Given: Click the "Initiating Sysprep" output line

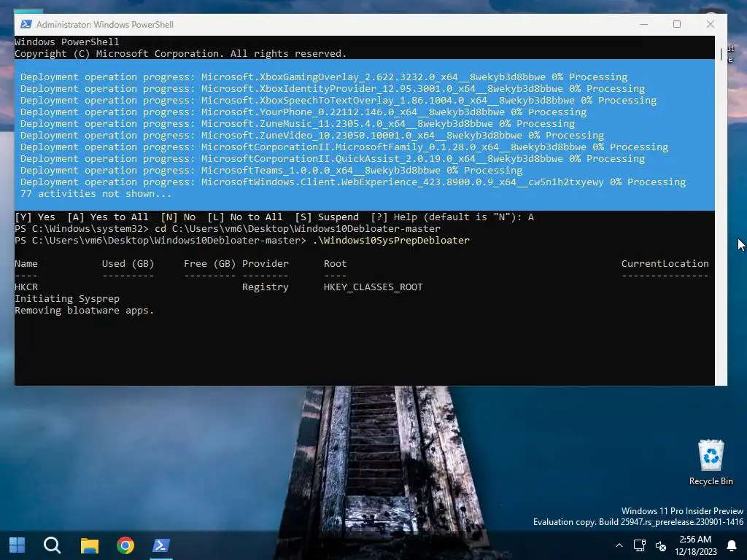Looking at the screenshot, I should tap(67, 298).
